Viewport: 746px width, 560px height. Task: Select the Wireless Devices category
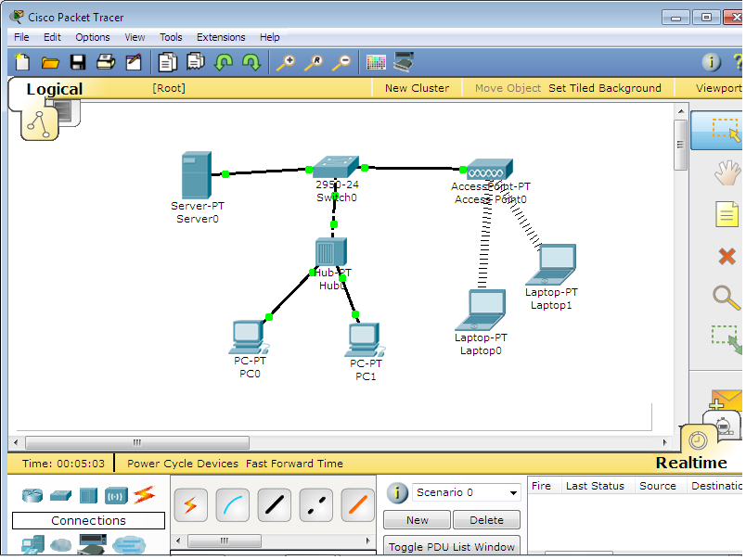(113, 495)
